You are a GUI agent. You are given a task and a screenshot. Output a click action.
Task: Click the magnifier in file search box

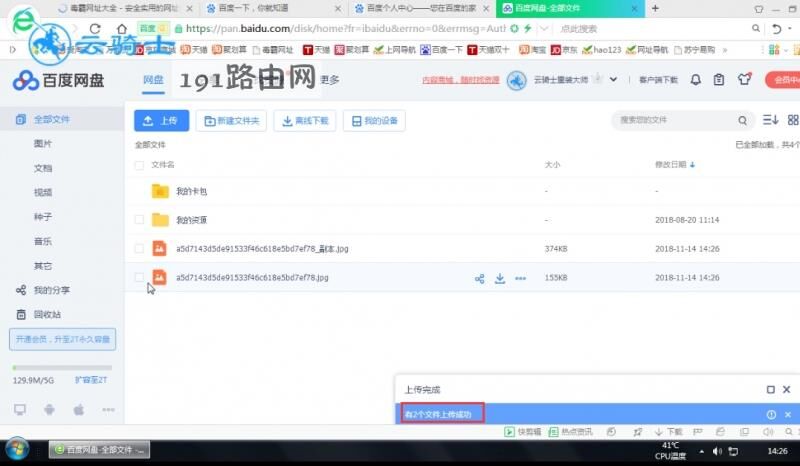(742, 120)
